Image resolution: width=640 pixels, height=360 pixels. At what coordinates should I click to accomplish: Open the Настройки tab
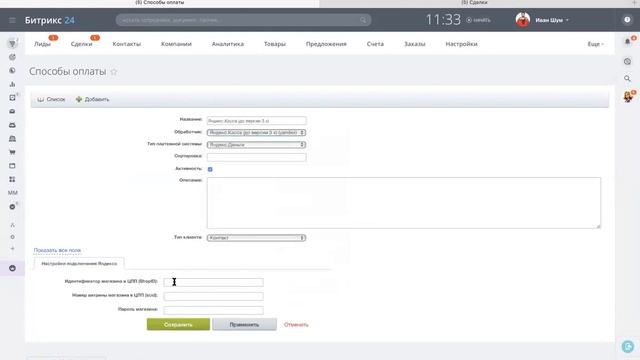click(462, 44)
